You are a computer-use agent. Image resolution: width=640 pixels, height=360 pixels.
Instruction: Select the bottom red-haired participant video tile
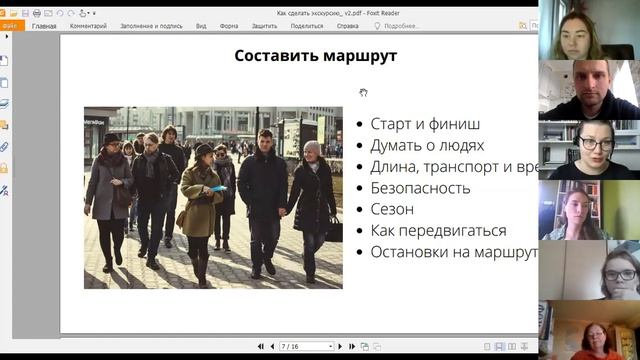pyautogui.click(x=589, y=330)
